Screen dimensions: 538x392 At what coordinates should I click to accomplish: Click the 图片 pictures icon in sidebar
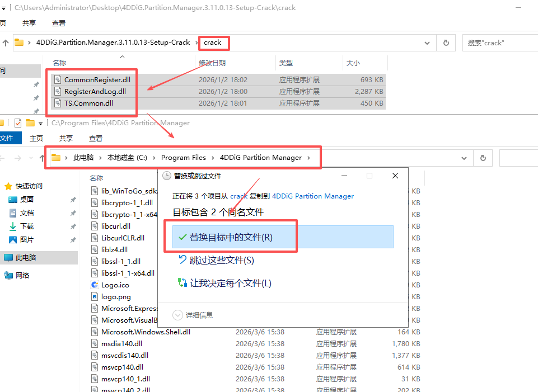coord(13,240)
